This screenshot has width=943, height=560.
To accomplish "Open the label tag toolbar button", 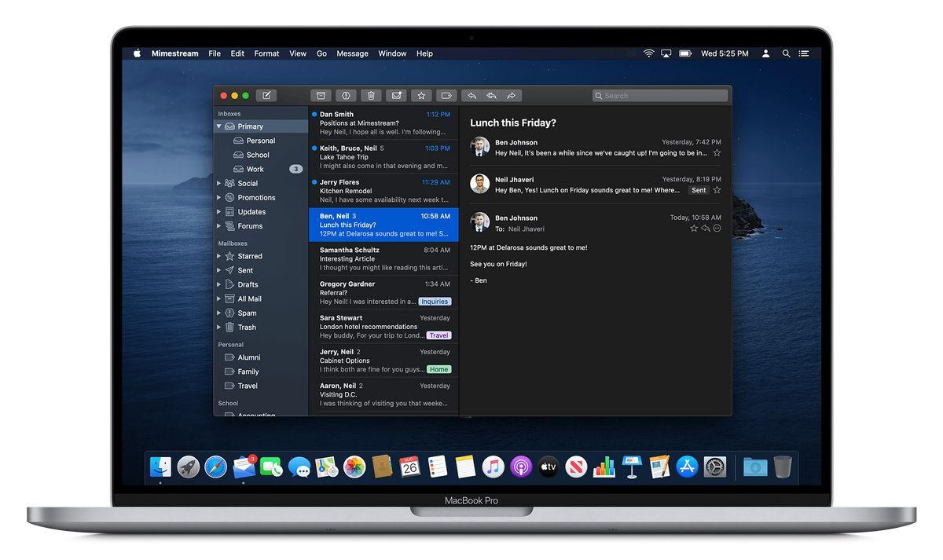I will (x=446, y=96).
